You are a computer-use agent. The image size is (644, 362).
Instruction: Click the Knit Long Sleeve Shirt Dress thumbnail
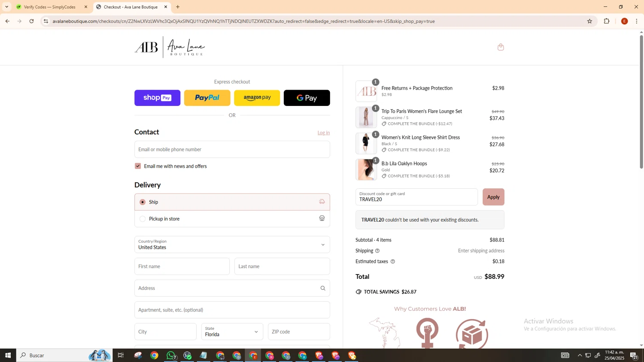[366, 143]
